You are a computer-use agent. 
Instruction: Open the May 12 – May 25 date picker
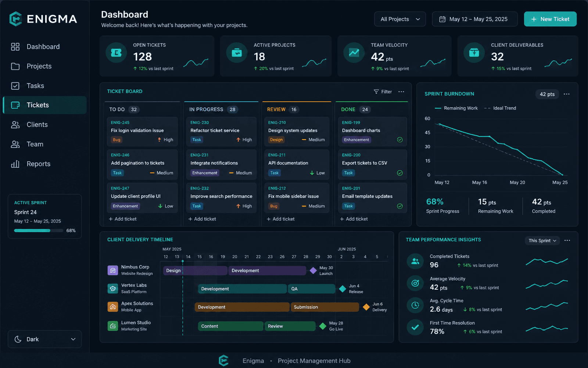[475, 19]
